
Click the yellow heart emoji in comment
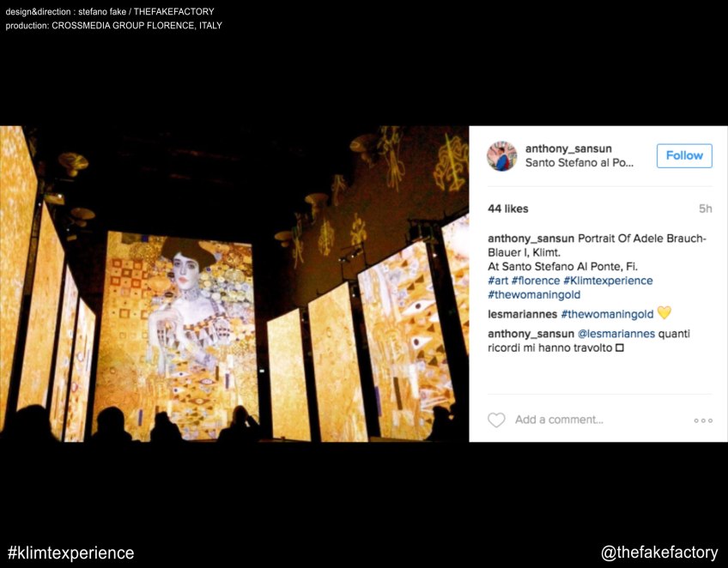click(664, 313)
